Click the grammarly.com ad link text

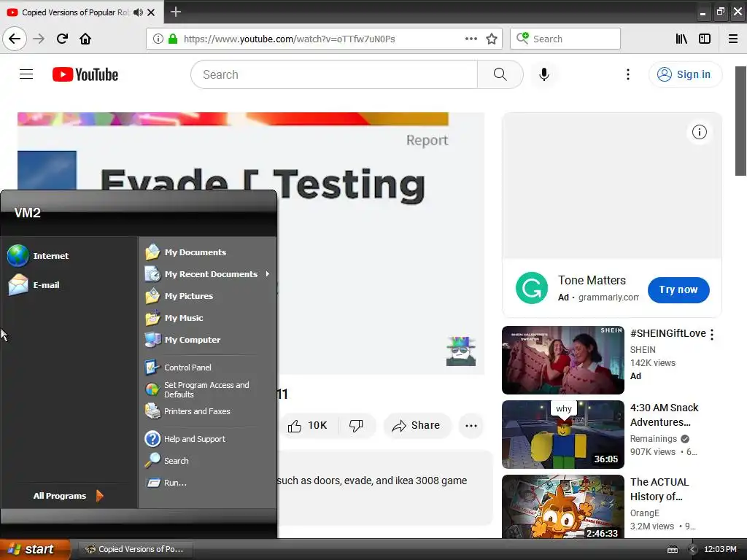tap(608, 297)
